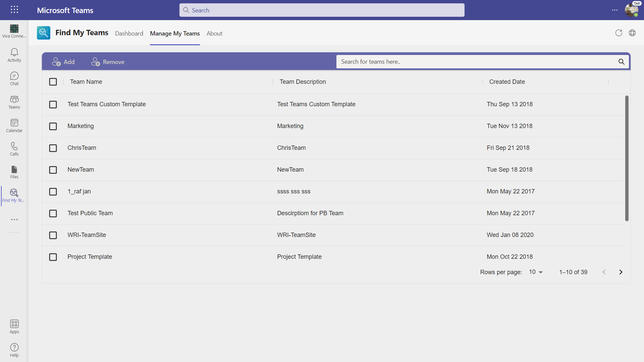Click the teams table vertical scrollbar

click(x=627, y=158)
